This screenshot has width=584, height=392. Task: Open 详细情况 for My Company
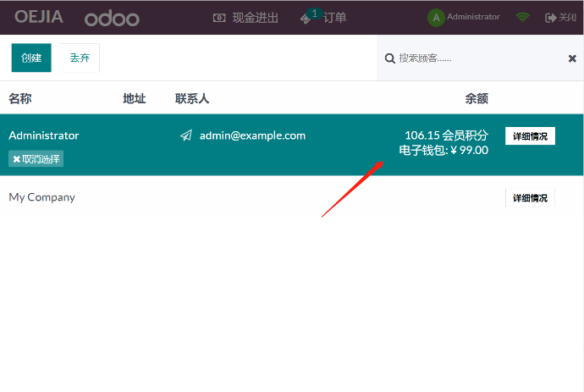(530, 198)
